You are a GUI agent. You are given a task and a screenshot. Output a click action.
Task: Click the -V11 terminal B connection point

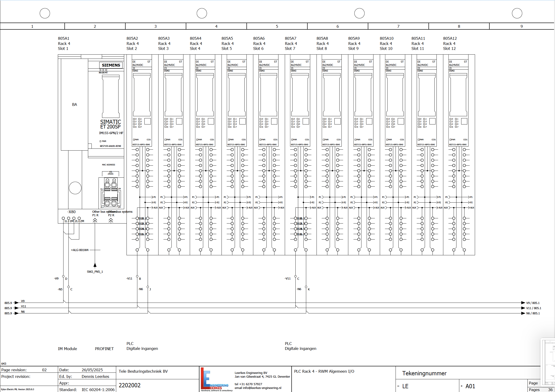(x=137, y=276)
